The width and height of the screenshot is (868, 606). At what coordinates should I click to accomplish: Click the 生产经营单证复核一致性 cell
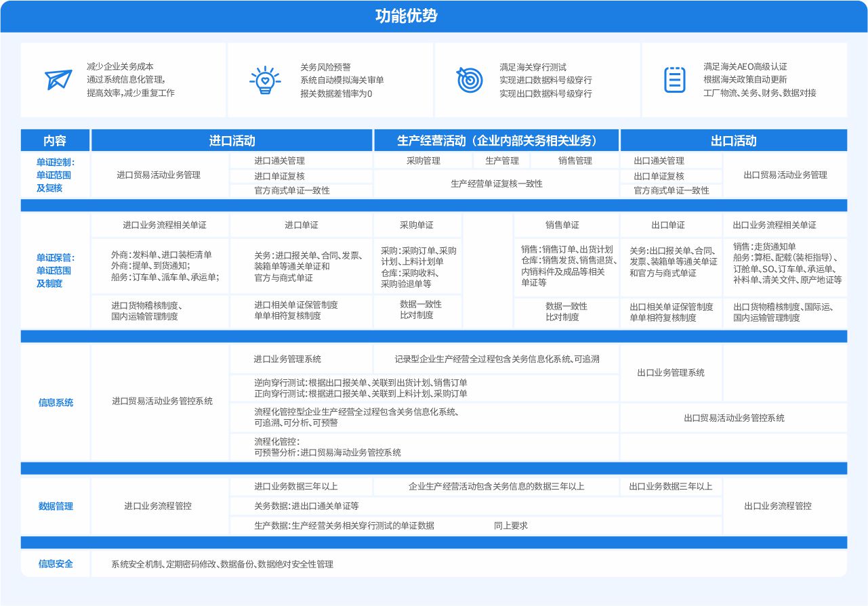tap(497, 183)
